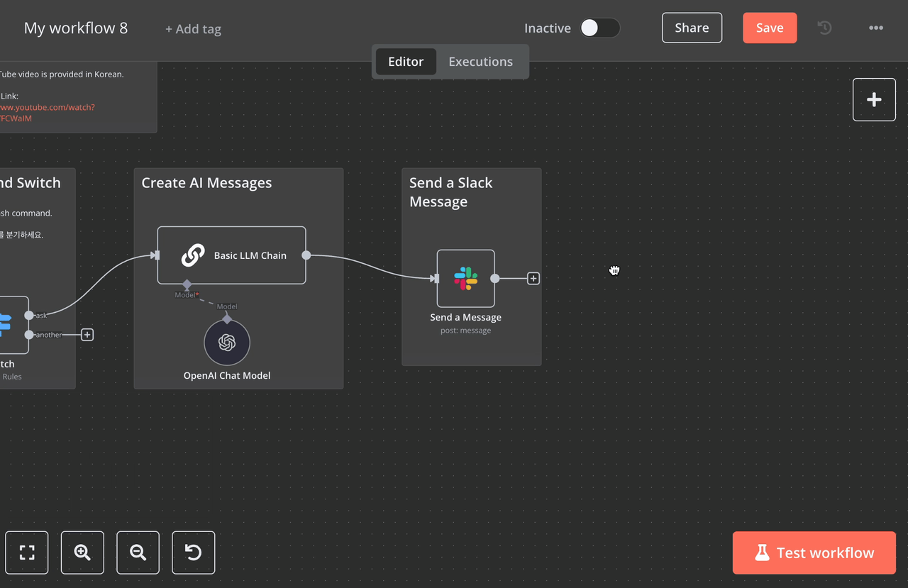
Task: Run the Test workflow button
Action: (x=814, y=553)
